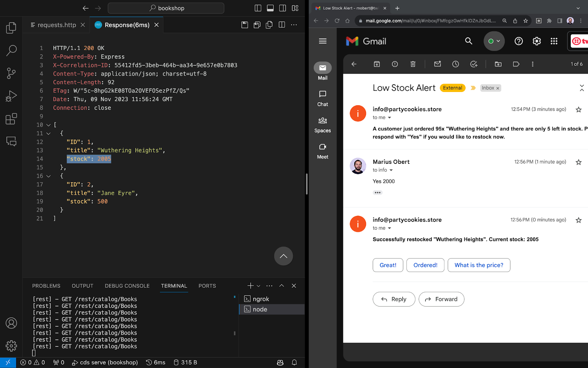This screenshot has height=368, width=588.
Task: Open the new terminal launch profile dropdown
Action: coord(258,286)
